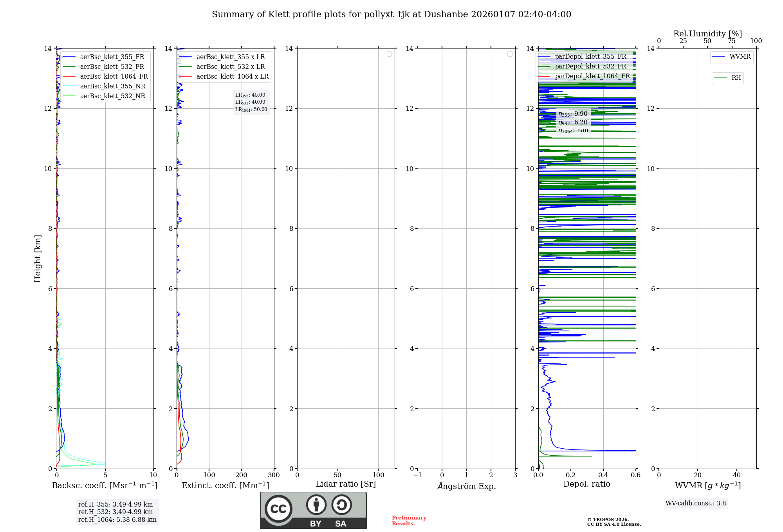783x532 pixels.
Task: Select the aerBsc_klett_532 x LR legend item
Action: [230, 67]
